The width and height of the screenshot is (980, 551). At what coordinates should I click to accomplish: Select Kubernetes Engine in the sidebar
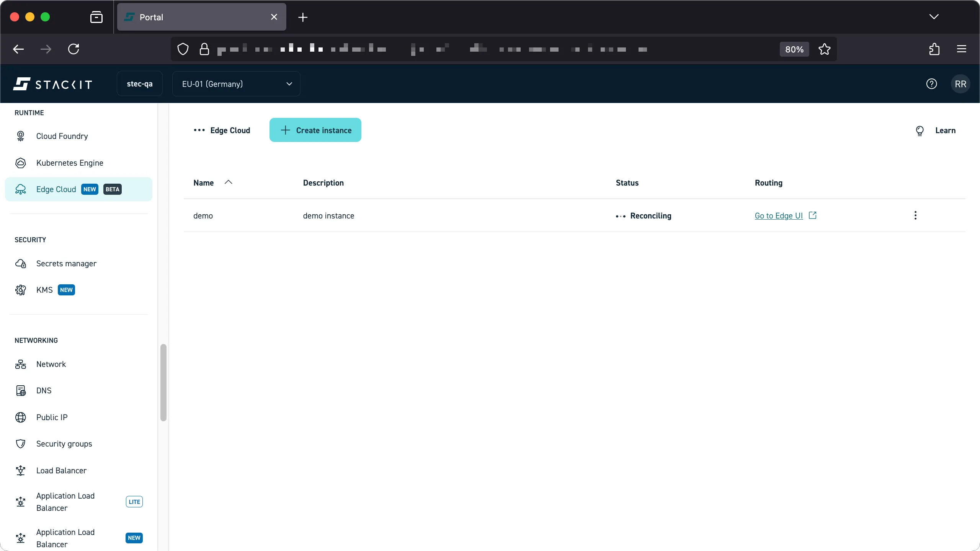click(70, 163)
